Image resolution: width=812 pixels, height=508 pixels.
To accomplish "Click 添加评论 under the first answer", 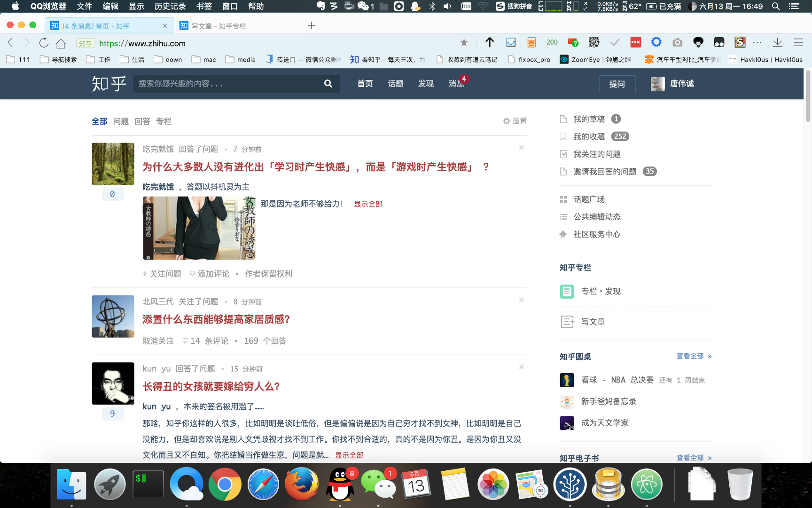I will click(x=210, y=274).
